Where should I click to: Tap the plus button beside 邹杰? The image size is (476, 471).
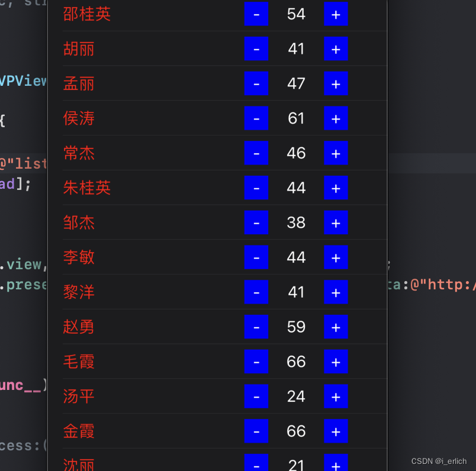tap(336, 222)
